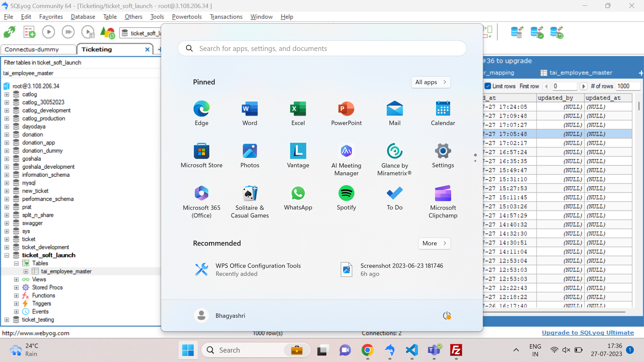
Task: Click the Start menu power icon
Action: click(447, 315)
